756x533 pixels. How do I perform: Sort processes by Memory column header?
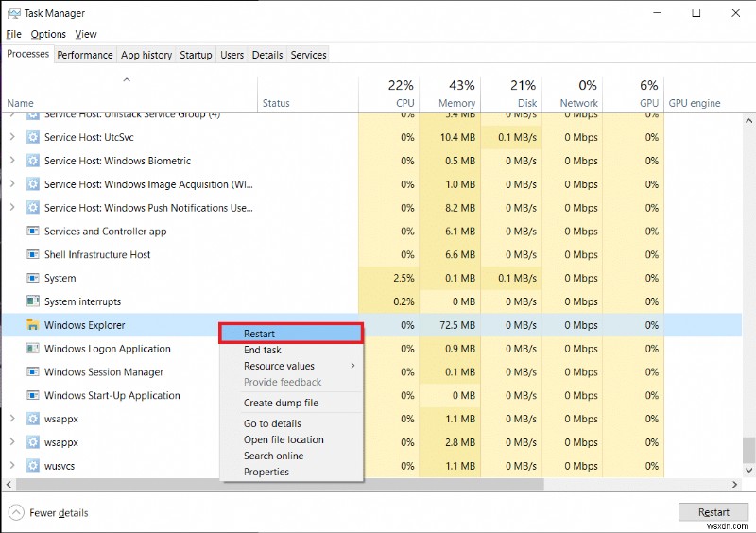[x=456, y=95]
